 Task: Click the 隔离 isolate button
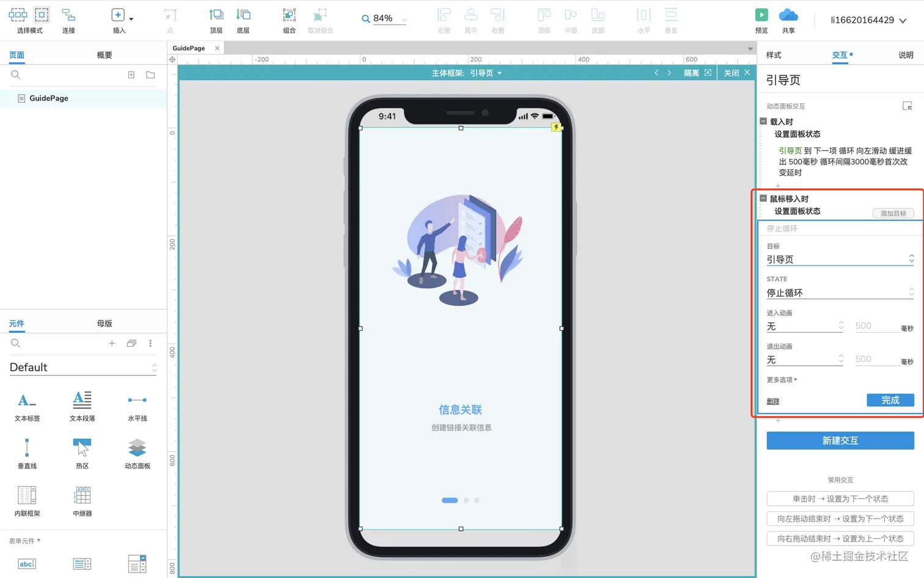[697, 73]
